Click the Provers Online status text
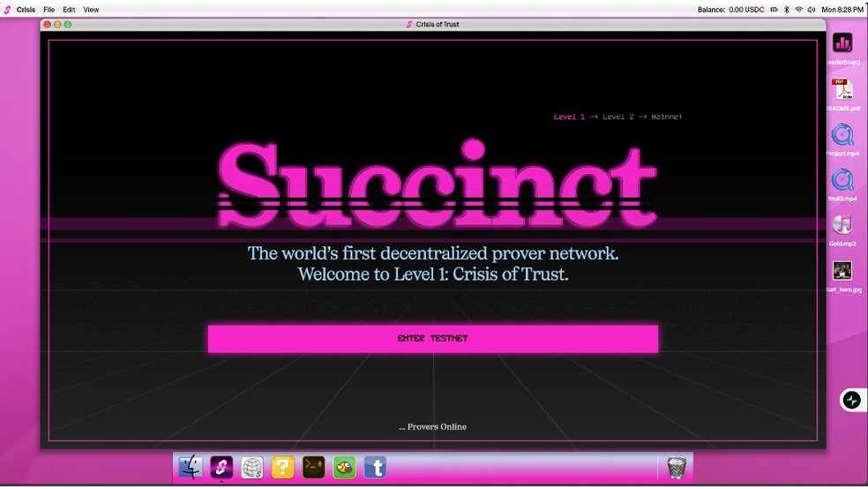 [433, 426]
